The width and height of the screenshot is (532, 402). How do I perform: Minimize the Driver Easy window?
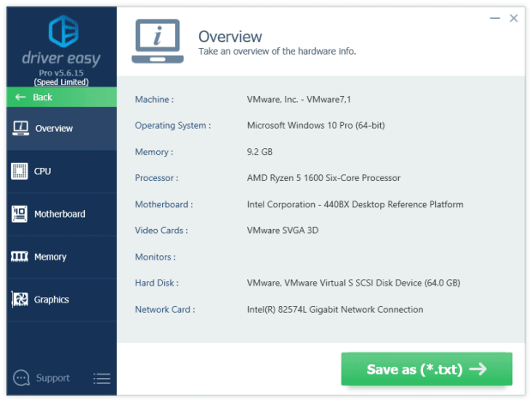coord(495,17)
